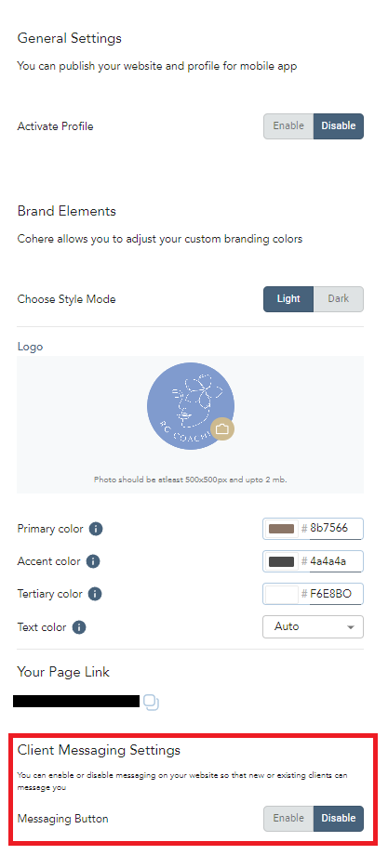Edit the Accent color hex field 4a4a4a
388x868 pixels.
pos(335,561)
